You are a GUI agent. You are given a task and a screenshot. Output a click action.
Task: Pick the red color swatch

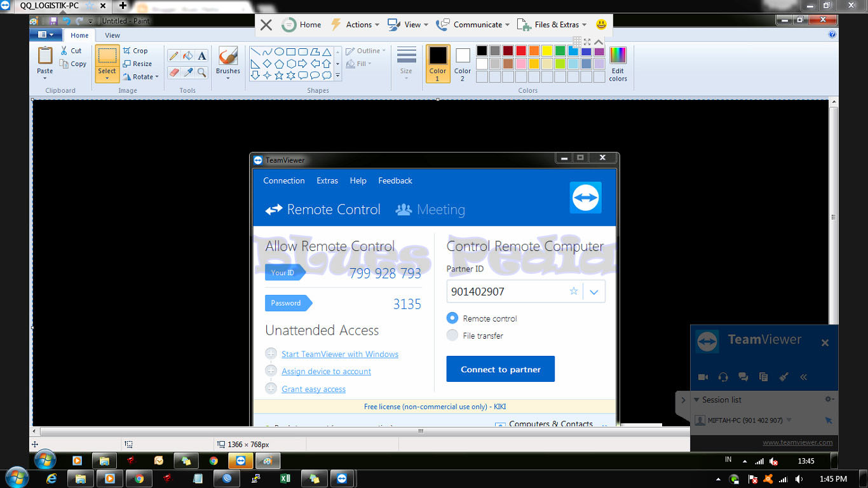click(520, 51)
